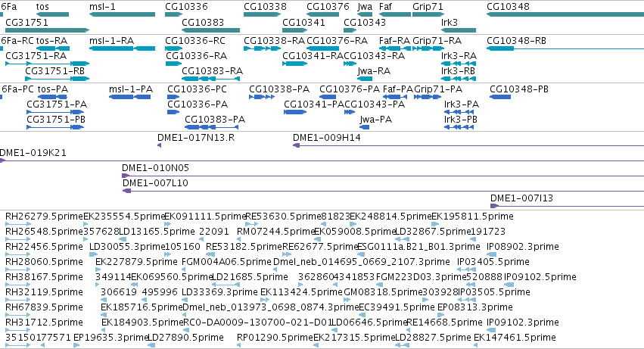644x349 pixels.
Task: Open BAC clone DME1-017N13.R
Action: tap(160, 145)
